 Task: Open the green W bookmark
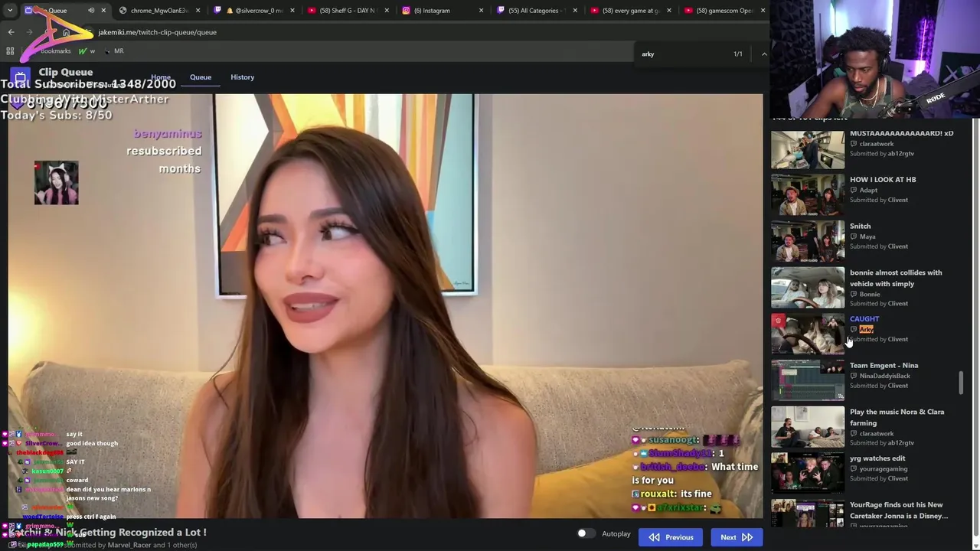(87, 51)
